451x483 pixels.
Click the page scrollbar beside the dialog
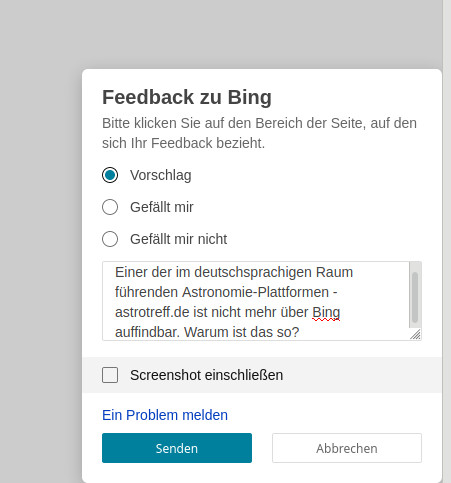(x=447, y=241)
